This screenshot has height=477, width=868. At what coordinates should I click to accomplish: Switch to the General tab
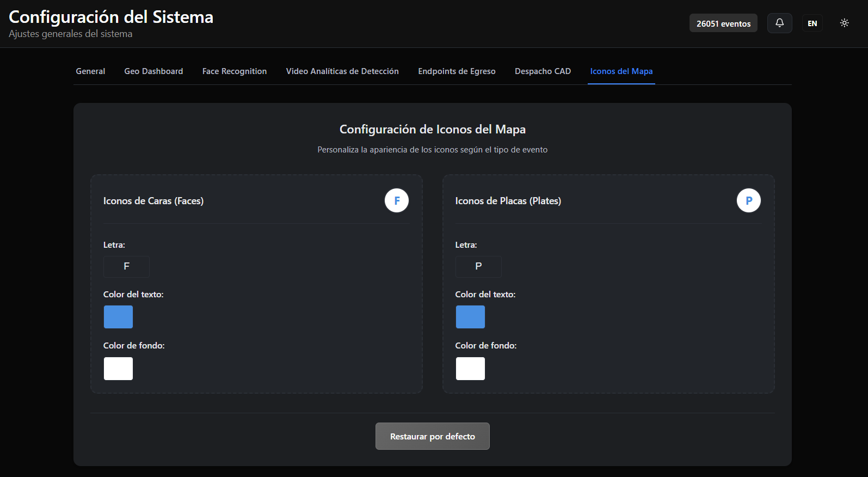(90, 71)
